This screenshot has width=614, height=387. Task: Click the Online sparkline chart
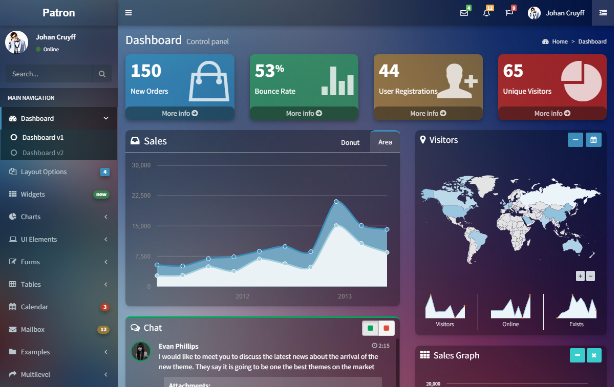tap(511, 306)
